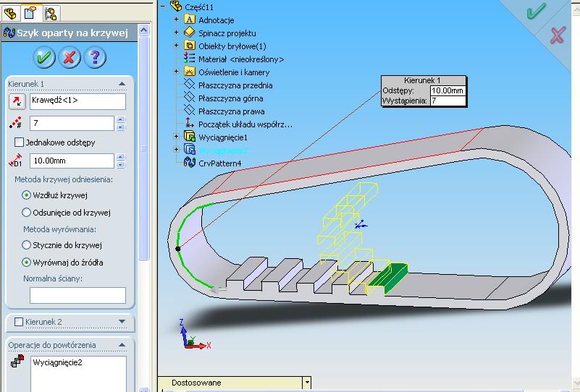The image size is (580, 392).
Task: Switch to the PropertyManager tab
Action: point(30,14)
